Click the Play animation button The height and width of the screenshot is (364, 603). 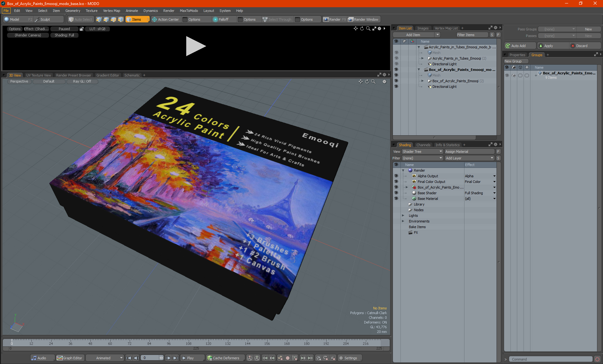pyautogui.click(x=192, y=358)
